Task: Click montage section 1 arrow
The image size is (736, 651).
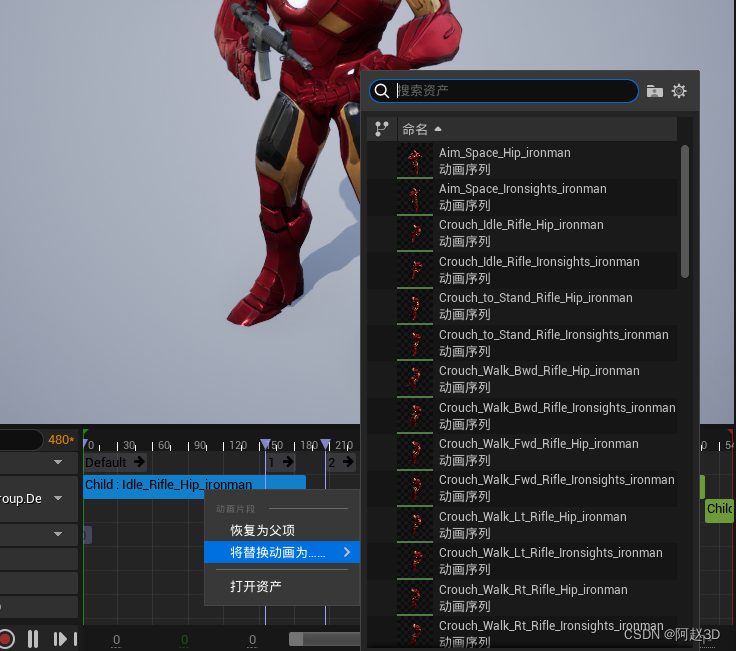Action: [288, 462]
